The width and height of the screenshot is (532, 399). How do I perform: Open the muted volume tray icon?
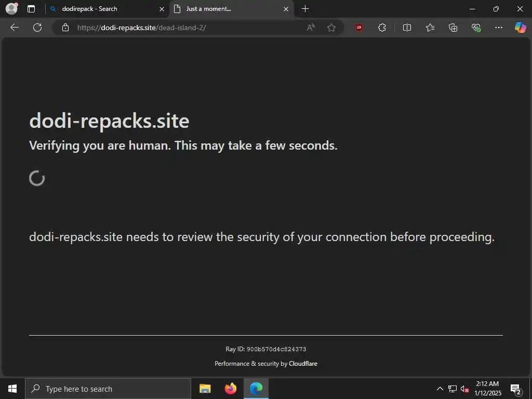(x=464, y=389)
